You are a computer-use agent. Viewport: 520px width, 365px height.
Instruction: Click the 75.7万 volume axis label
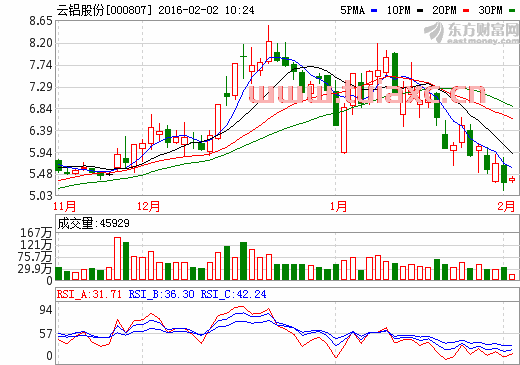coord(35,257)
